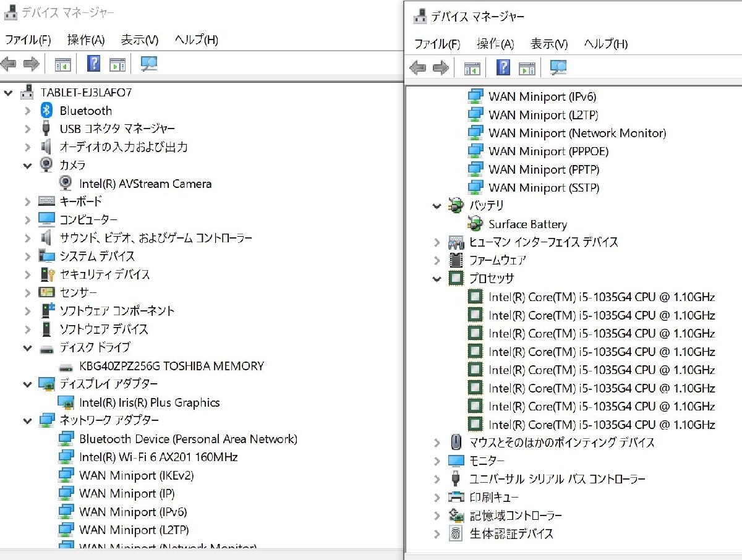This screenshot has width=742, height=560.
Task: Open 表示(V) menu in right window
Action: click(549, 44)
